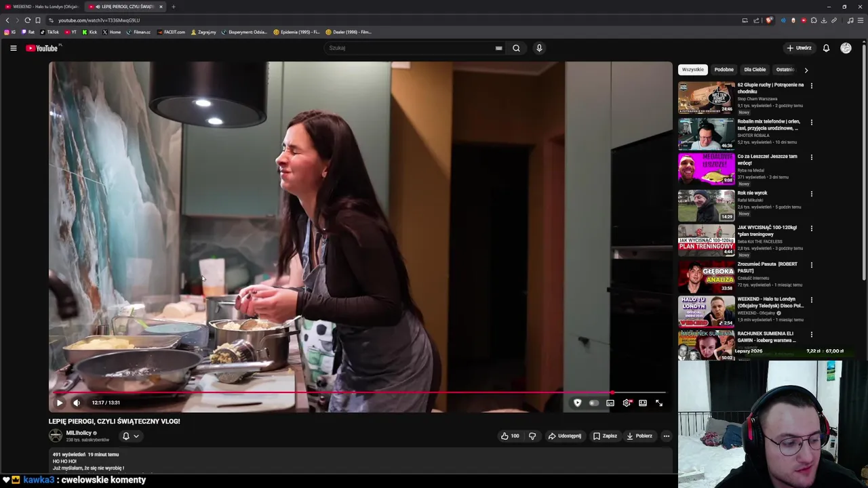The width and height of the screenshot is (868, 488).
Task: Open options for 'WEEKEND - Halo tu Londyn' video
Action: (x=812, y=300)
